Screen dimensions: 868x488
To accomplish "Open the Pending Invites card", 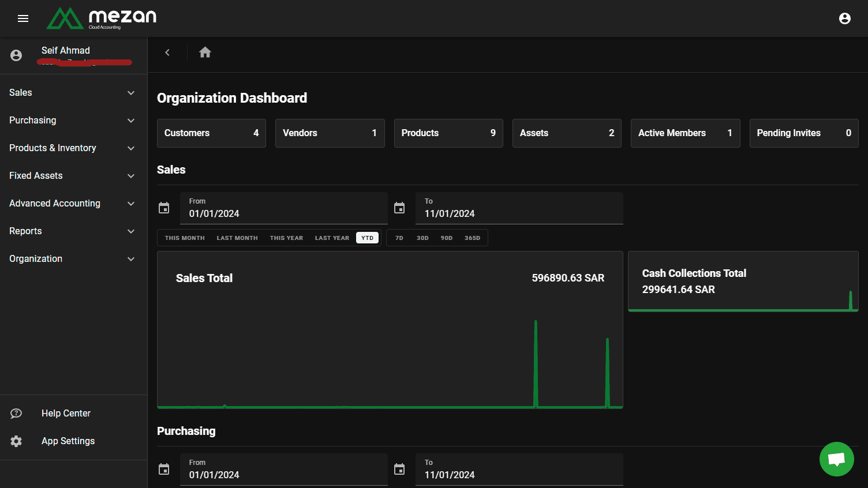I will tap(804, 133).
